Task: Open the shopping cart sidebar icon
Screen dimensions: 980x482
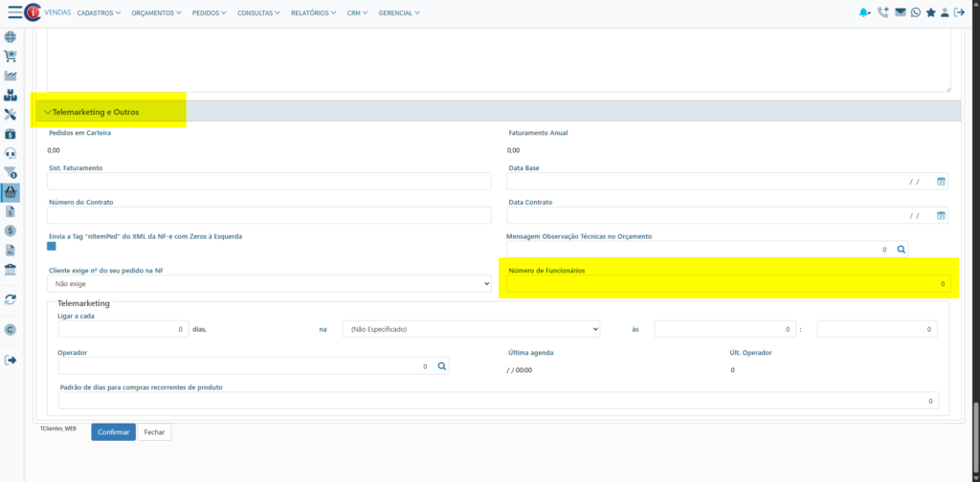Action: coord(10,56)
